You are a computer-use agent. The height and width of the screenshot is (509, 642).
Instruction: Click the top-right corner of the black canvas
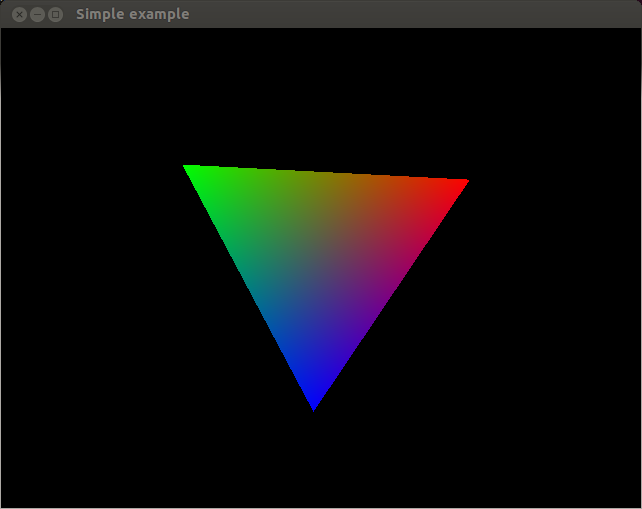click(x=638, y=31)
